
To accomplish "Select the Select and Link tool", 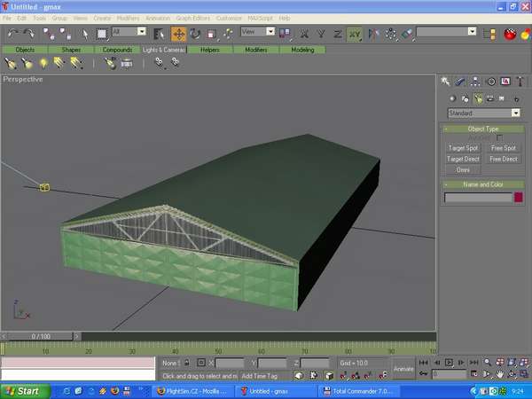I will pyautogui.click(x=49, y=34).
